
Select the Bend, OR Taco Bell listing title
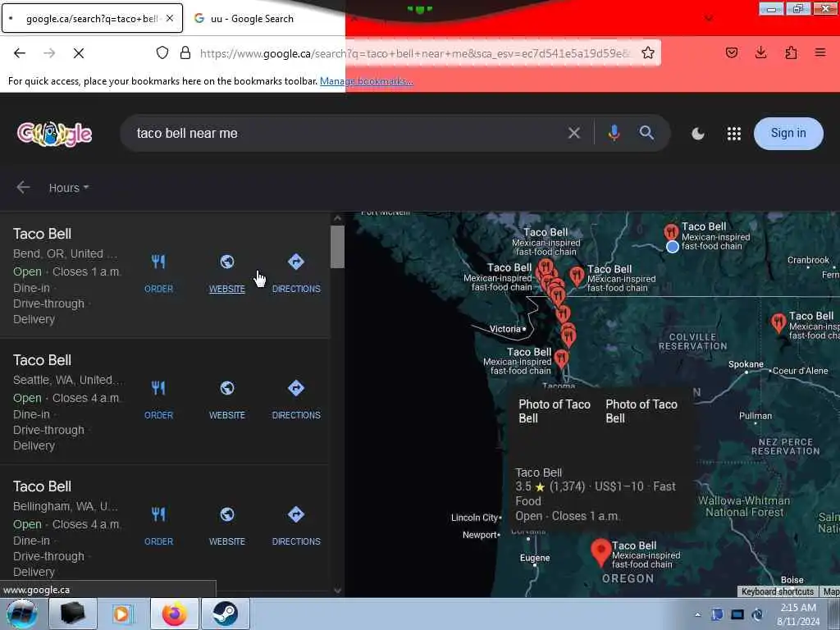(43, 234)
